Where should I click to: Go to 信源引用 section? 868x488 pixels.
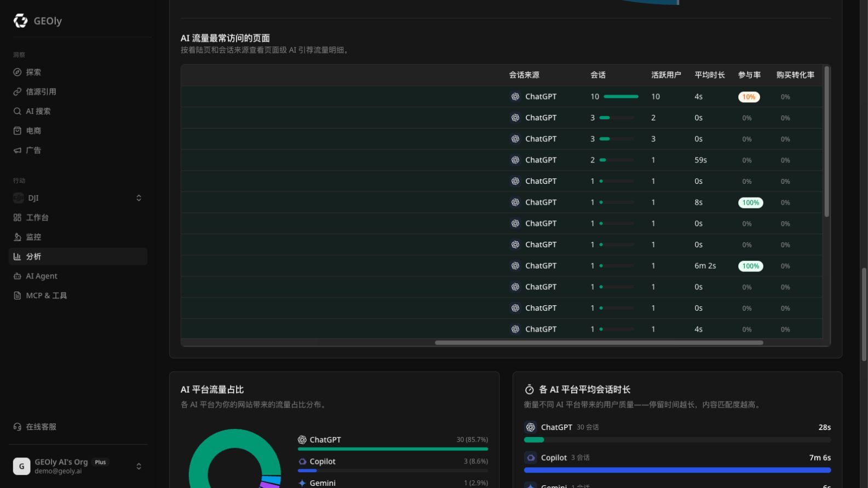coord(78,92)
